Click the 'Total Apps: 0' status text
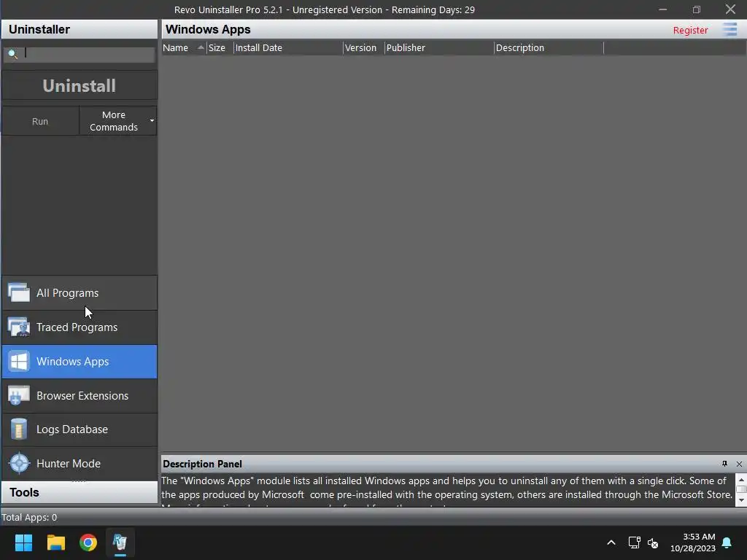 pyautogui.click(x=29, y=517)
